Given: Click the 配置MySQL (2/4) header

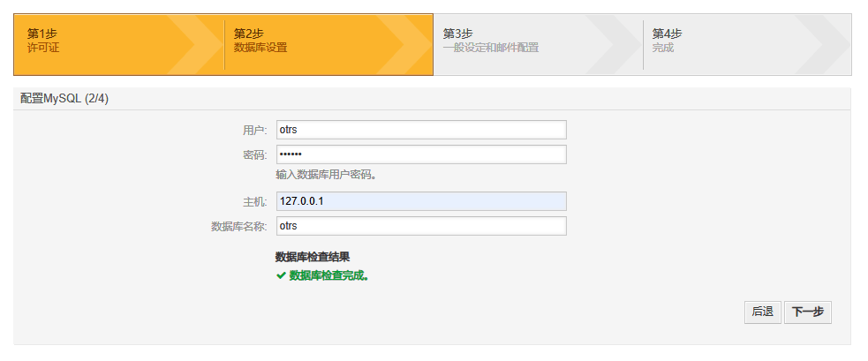Looking at the screenshot, I should pos(64,99).
